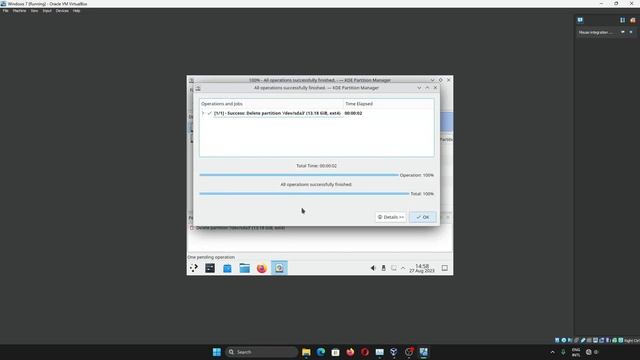Screen dimensions: 640x360
Task: Open VirtualBox Manager from Windows taskbar
Action: click(x=394, y=352)
